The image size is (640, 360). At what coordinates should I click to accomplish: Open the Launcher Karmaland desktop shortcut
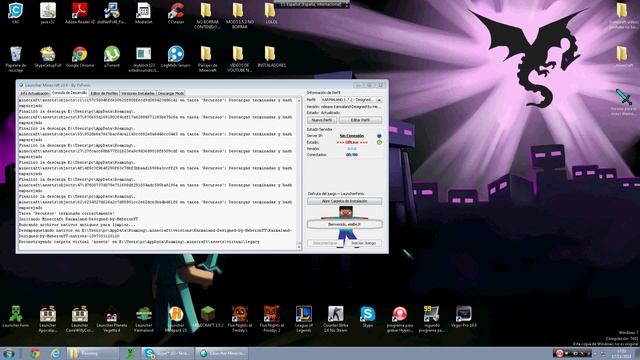coord(144,319)
